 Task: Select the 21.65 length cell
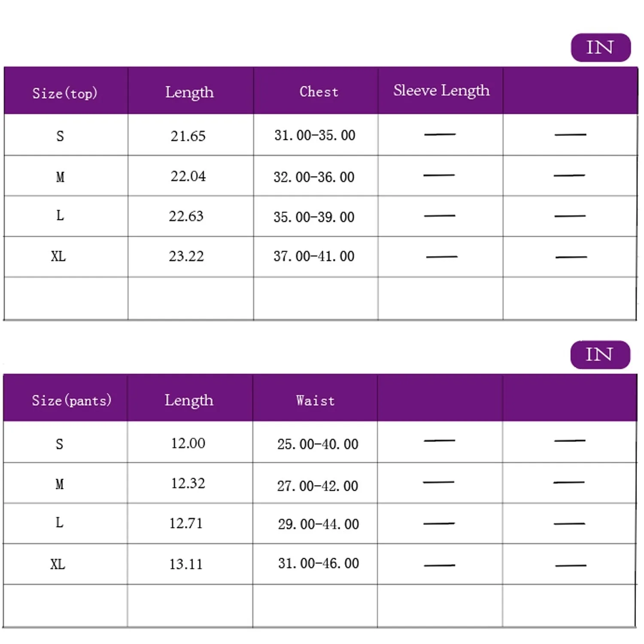[x=188, y=136]
